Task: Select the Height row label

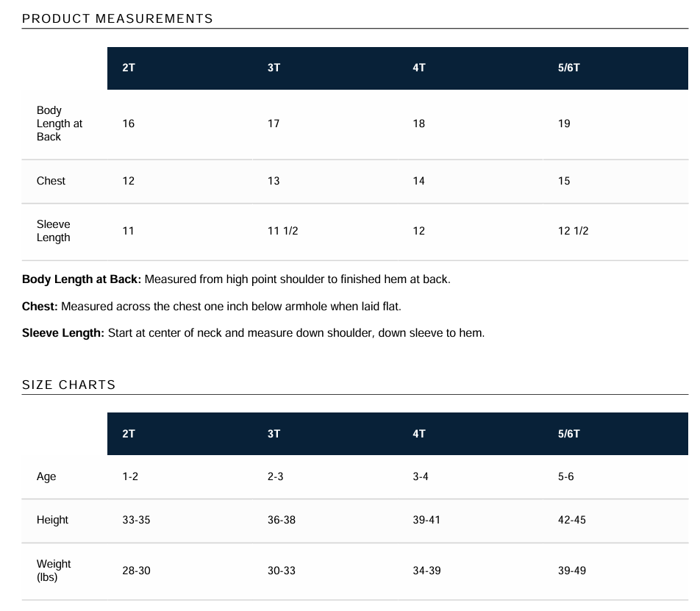Action: point(52,520)
